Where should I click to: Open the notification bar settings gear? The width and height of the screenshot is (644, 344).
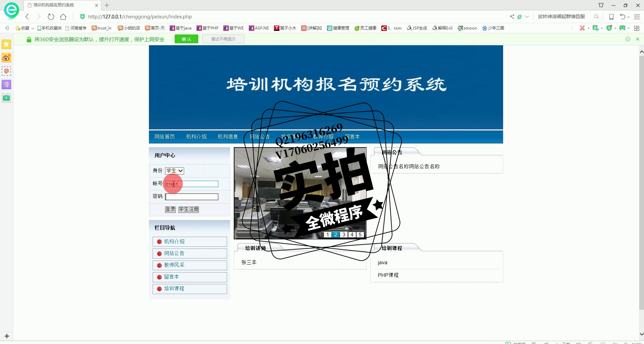click(x=628, y=39)
